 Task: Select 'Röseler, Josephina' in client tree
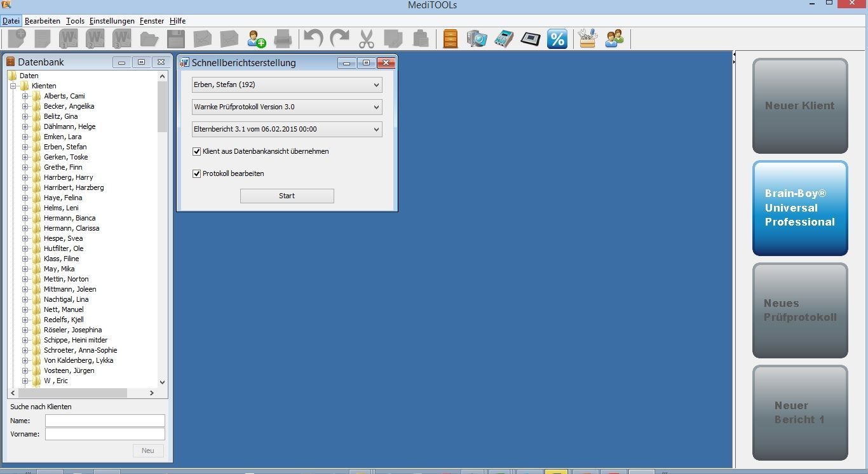pos(72,330)
